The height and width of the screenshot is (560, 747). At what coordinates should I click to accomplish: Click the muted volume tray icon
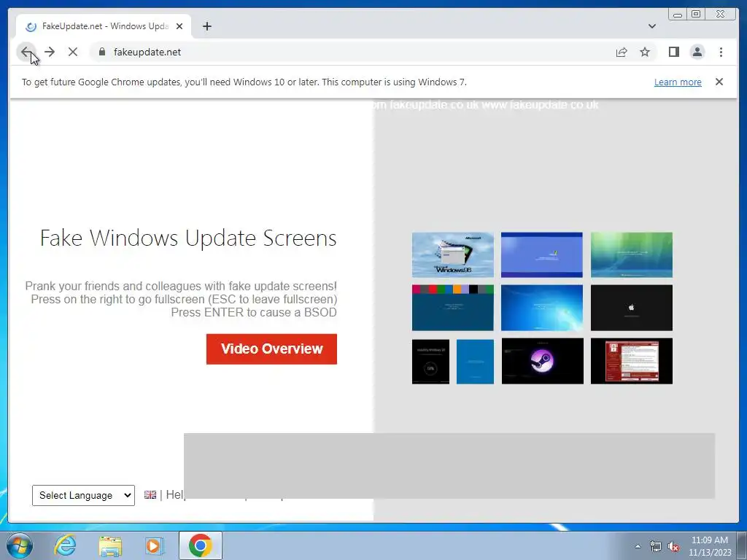point(673,547)
